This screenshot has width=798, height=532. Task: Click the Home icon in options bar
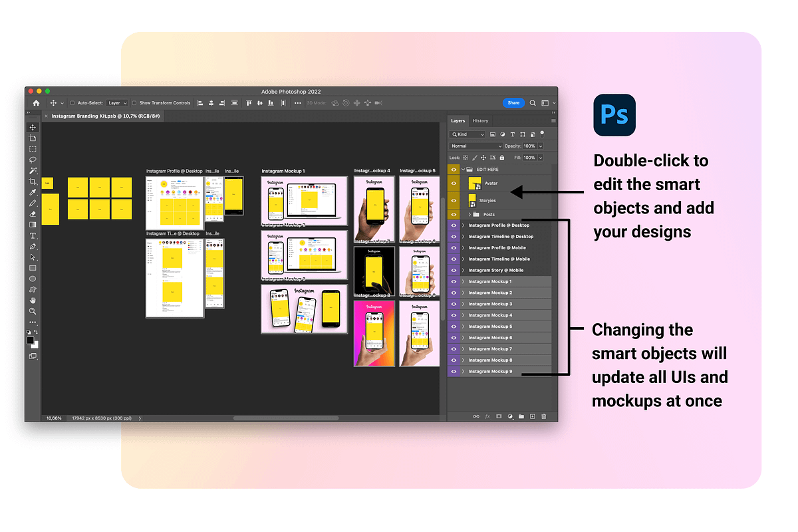36,103
